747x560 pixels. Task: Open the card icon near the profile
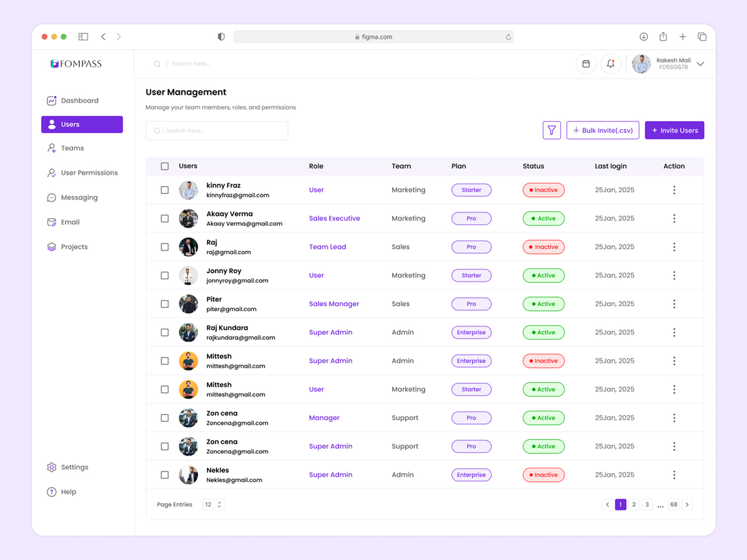click(586, 64)
